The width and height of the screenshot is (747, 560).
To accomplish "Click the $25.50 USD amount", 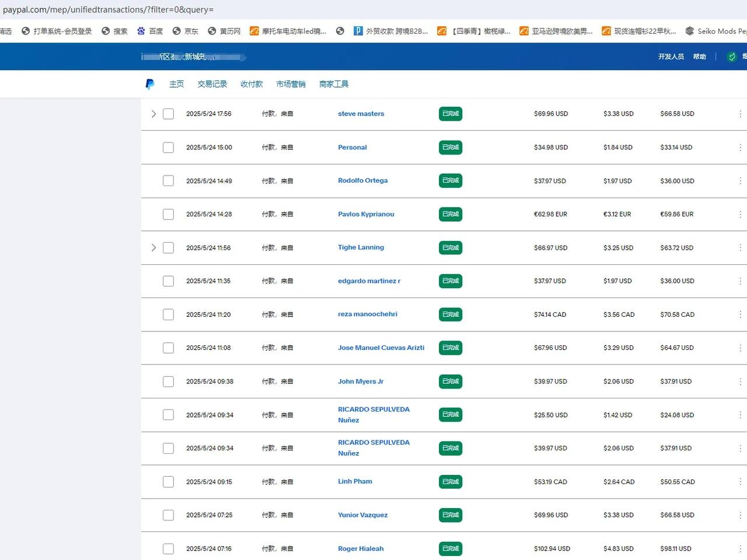I will tap(550, 415).
